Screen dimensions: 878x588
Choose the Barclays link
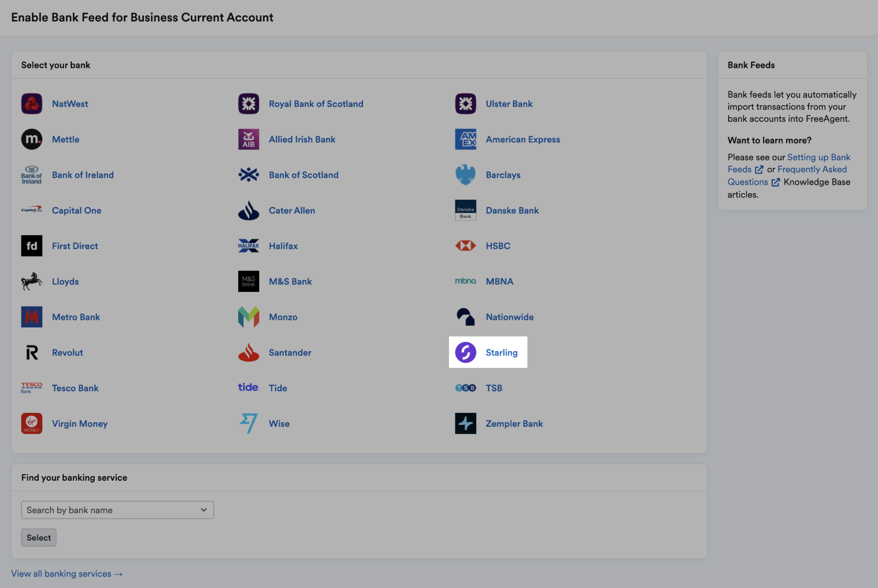pyautogui.click(x=503, y=175)
